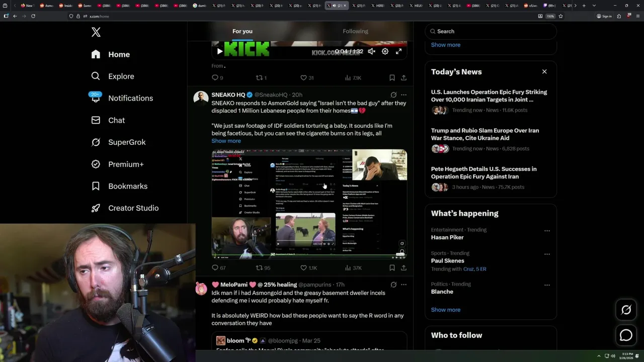Open more options for Blanche trend
Image resolution: width=644 pixels, height=362 pixels.
pyautogui.click(x=547, y=285)
